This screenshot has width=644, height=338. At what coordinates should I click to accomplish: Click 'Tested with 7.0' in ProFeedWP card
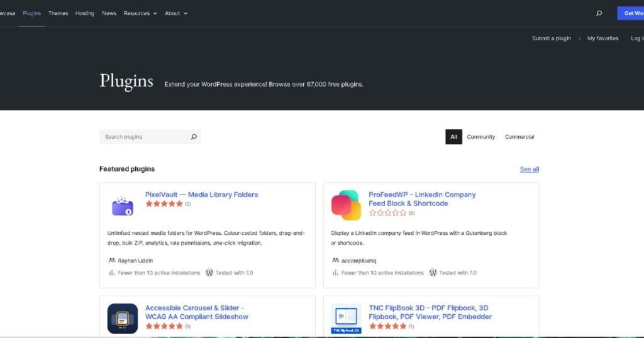pyautogui.click(x=458, y=273)
